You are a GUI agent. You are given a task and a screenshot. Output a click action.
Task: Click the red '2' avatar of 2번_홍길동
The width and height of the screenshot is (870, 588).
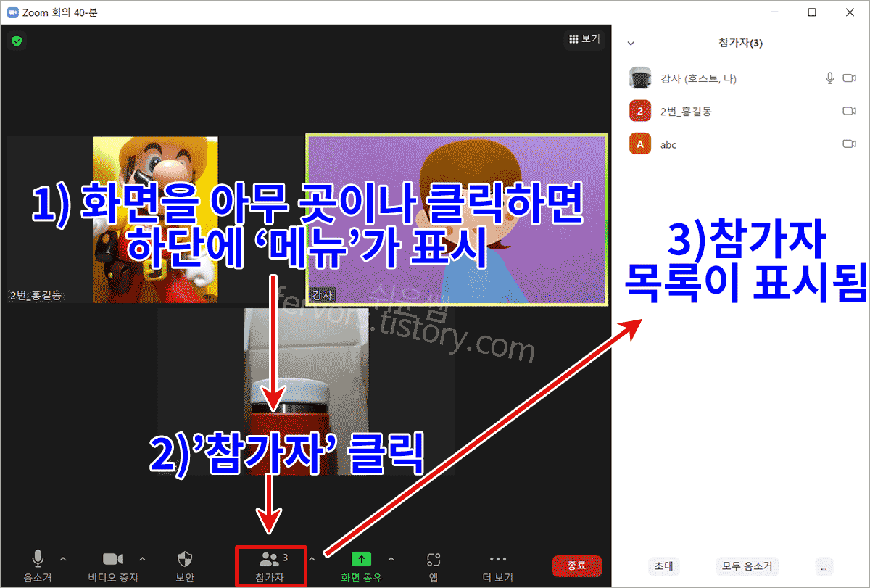[639, 112]
